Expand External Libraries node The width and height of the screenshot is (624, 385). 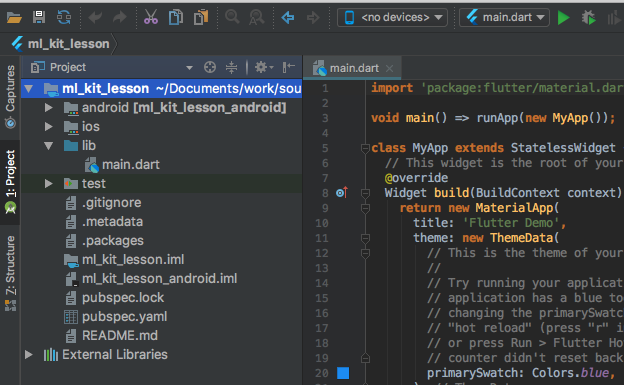[29, 354]
